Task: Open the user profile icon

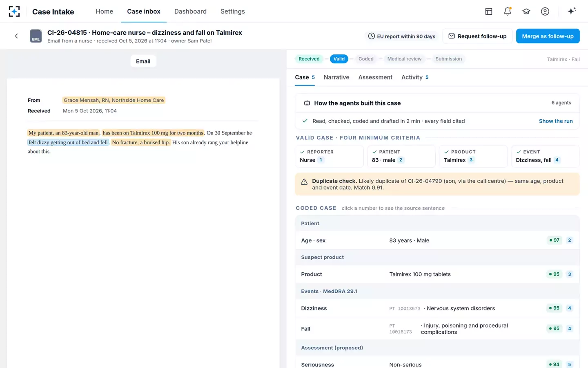Action: point(545,11)
